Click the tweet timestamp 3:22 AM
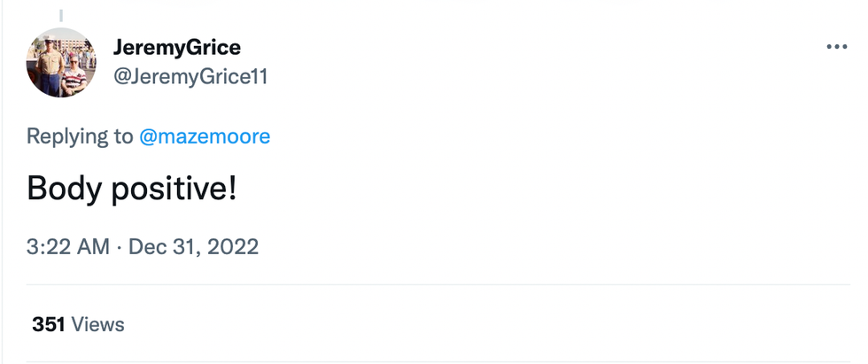Screen dimensions: 868x364 coord(67,245)
